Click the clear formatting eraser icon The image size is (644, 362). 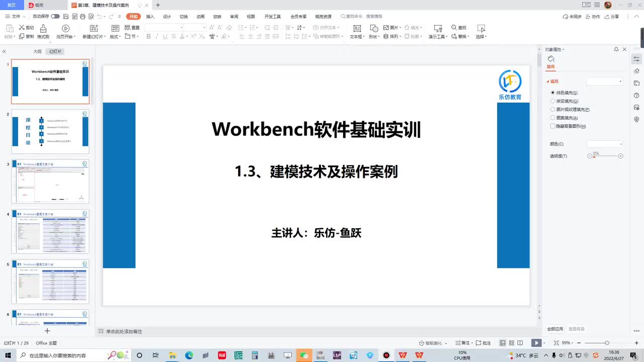click(x=229, y=28)
